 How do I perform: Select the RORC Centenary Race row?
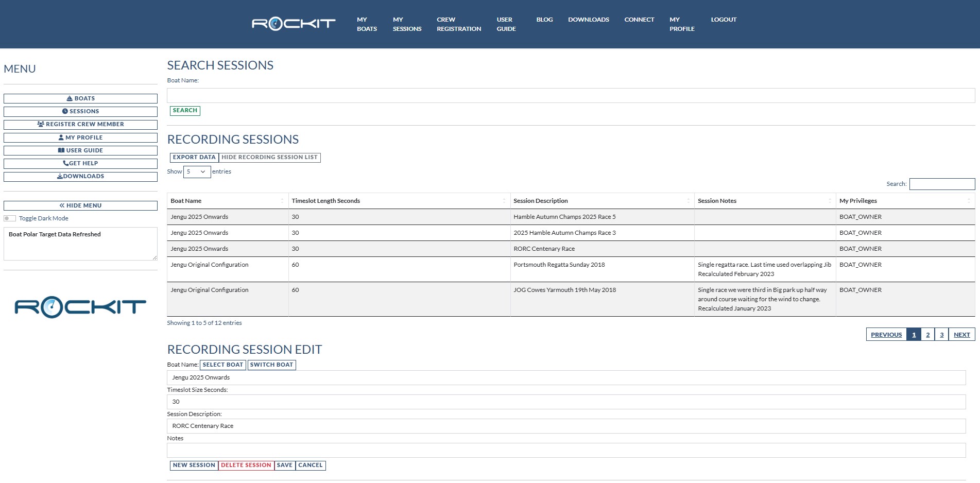tap(544, 249)
